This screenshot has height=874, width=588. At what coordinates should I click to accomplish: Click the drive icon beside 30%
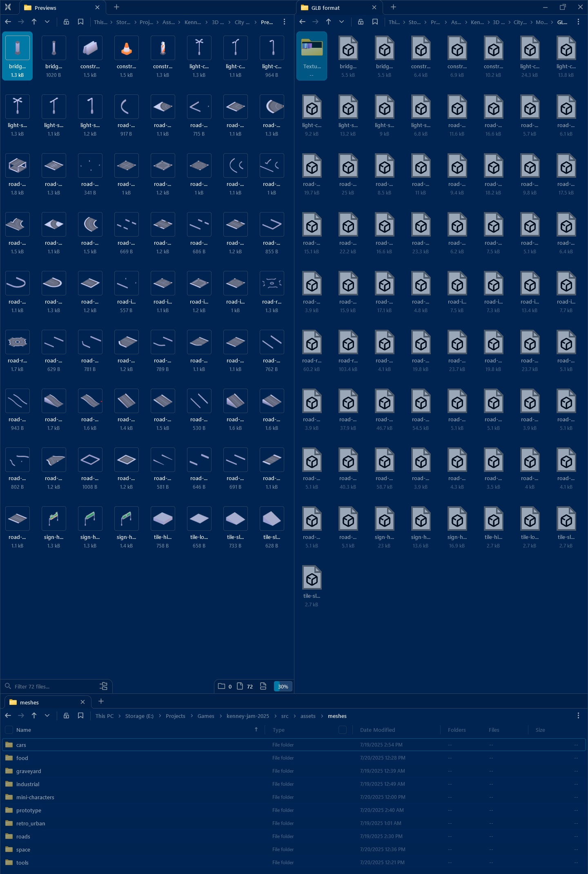click(263, 686)
